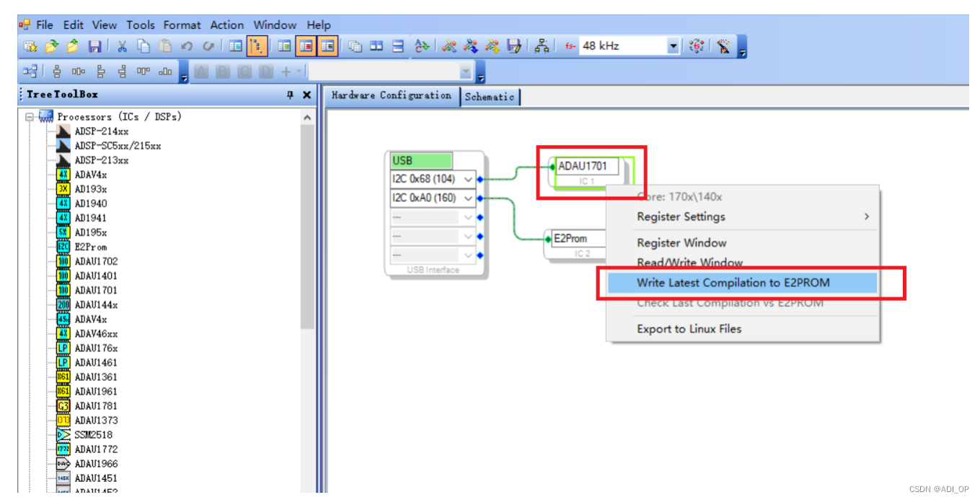Save the project with the floppy disk icon
Image resolution: width=980 pixels, height=500 pixels.
tap(94, 46)
